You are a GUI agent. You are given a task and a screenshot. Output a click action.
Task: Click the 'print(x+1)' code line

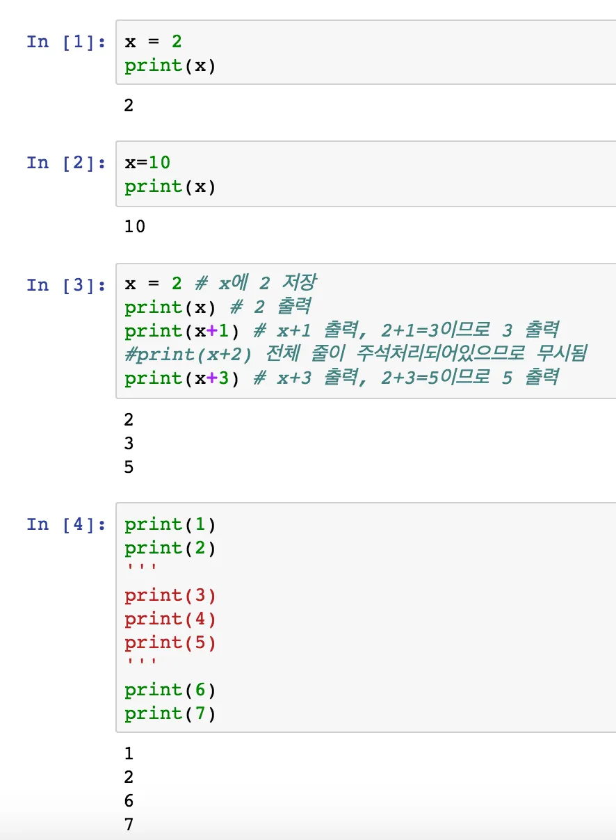coord(342,330)
